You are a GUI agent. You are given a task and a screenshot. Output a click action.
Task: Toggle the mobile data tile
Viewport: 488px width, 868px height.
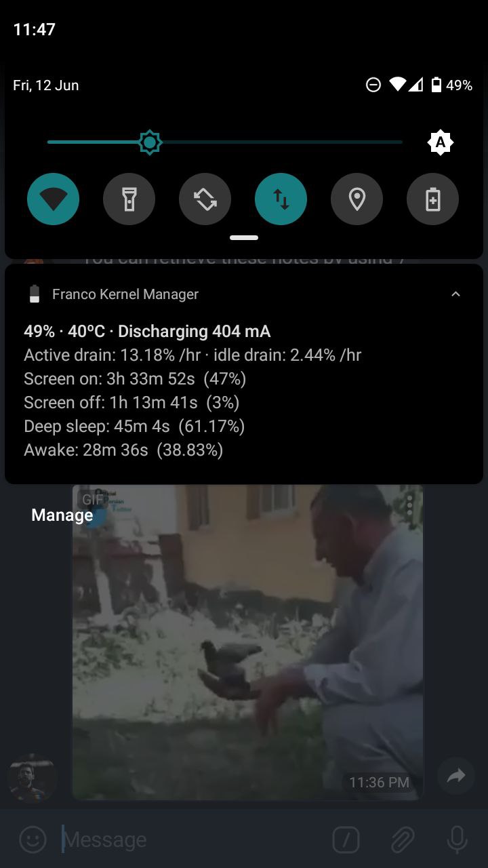click(x=281, y=199)
